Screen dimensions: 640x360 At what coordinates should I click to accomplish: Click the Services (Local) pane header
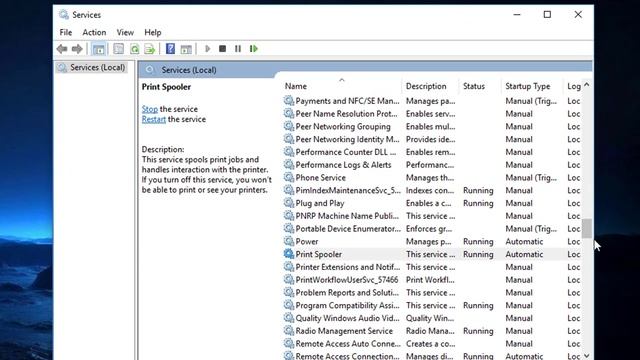[x=189, y=70]
